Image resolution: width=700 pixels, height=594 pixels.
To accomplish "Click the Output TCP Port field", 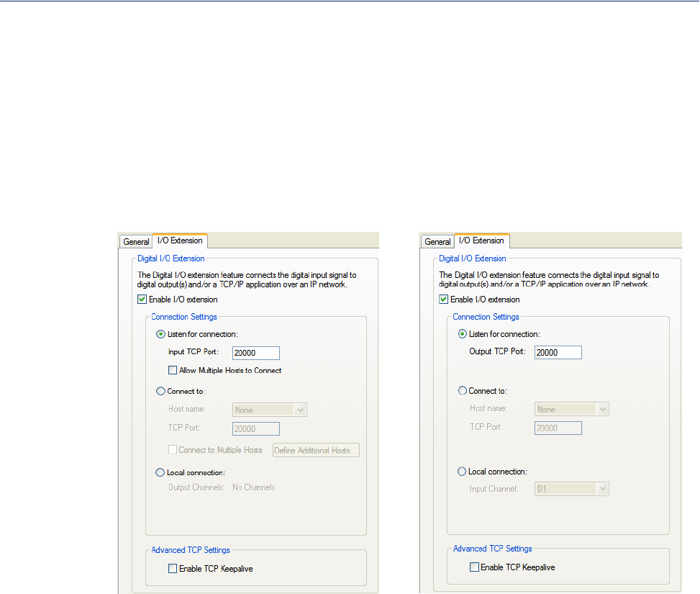I will [x=558, y=352].
